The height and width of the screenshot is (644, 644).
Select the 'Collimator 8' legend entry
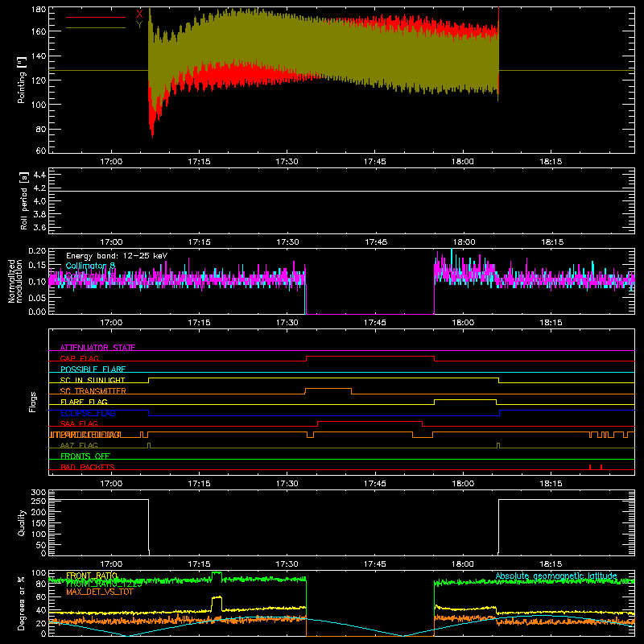tap(90, 266)
